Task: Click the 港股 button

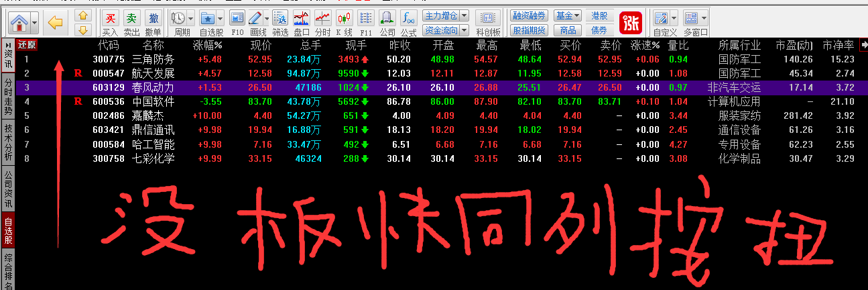Action: click(599, 15)
